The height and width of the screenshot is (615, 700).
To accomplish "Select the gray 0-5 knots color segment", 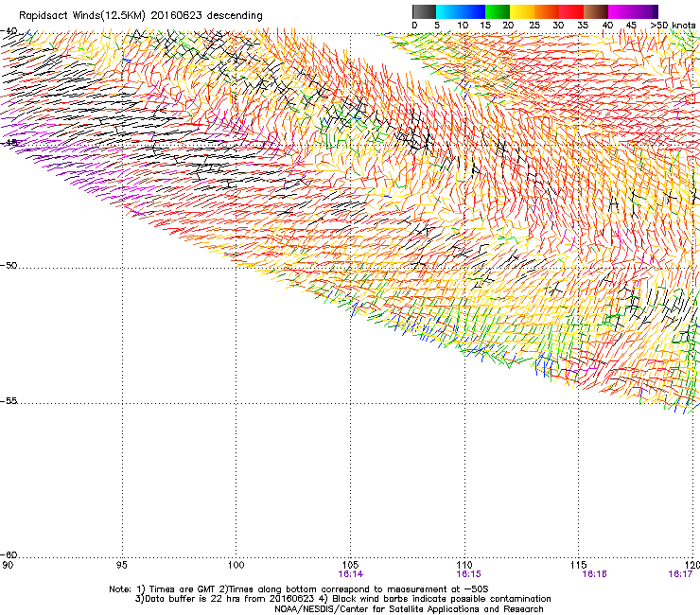I will pos(424,11).
